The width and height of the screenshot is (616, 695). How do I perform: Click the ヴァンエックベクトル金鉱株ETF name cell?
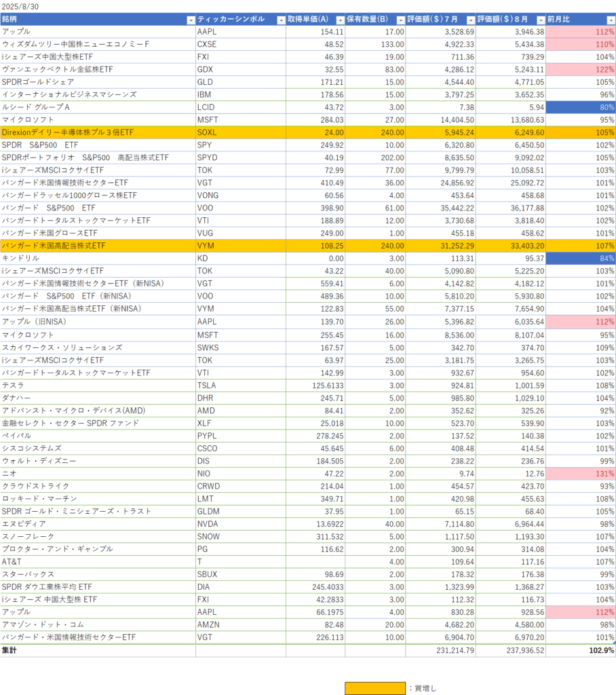pyautogui.click(x=98, y=70)
